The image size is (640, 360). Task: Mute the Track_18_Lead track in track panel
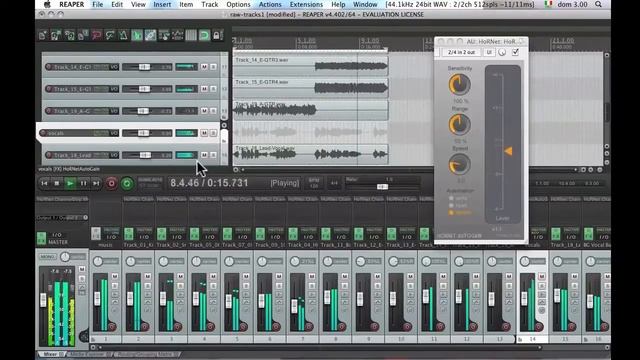click(x=204, y=155)
